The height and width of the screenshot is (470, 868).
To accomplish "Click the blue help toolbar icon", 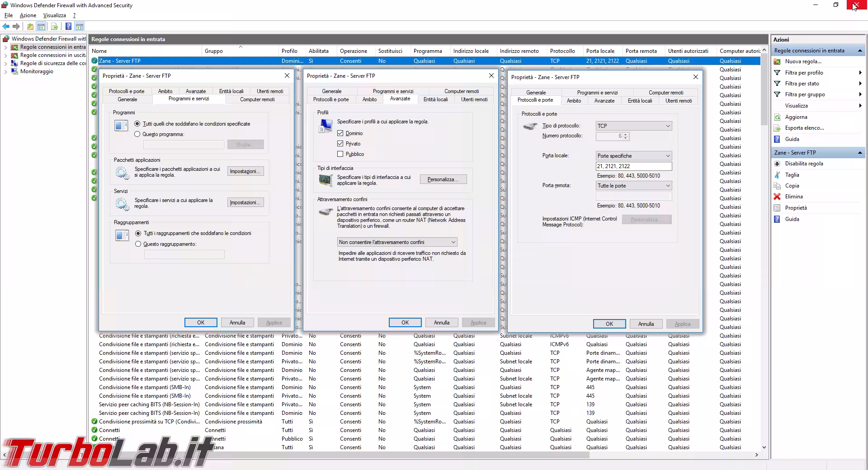I will 68,27.
